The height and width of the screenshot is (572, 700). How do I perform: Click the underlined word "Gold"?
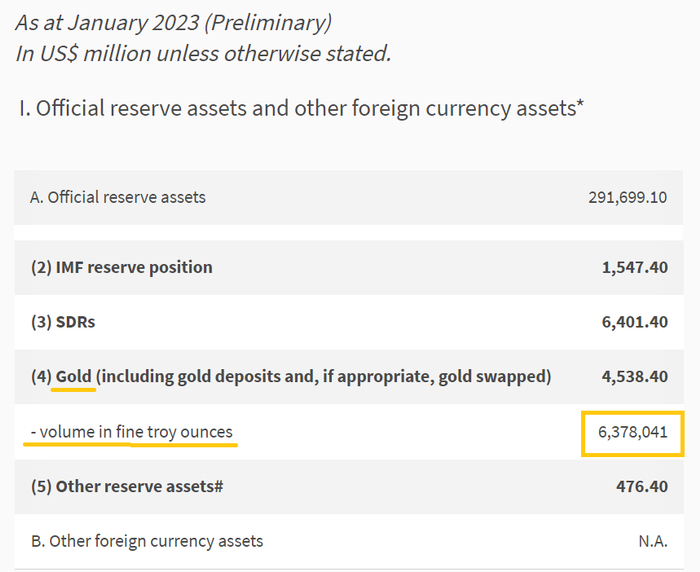pyautogui.click(x=74, y=377)
